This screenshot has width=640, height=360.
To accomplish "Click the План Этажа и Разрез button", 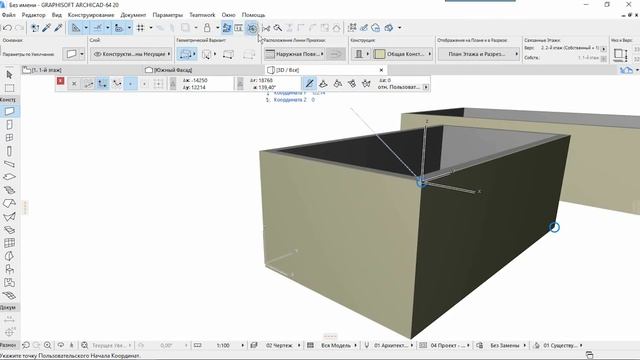I will (479, 54).
